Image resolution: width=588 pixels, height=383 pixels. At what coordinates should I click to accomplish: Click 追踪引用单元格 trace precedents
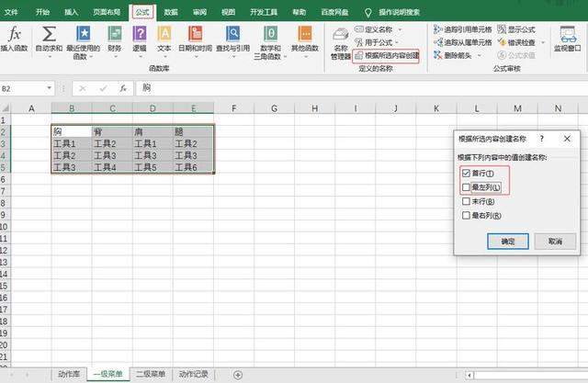click(470, 29)
